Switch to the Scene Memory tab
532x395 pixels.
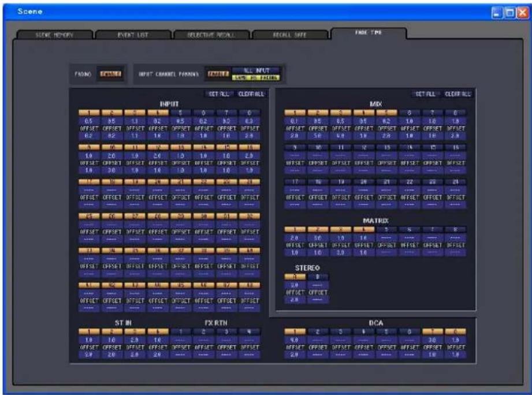click(55, 35)
